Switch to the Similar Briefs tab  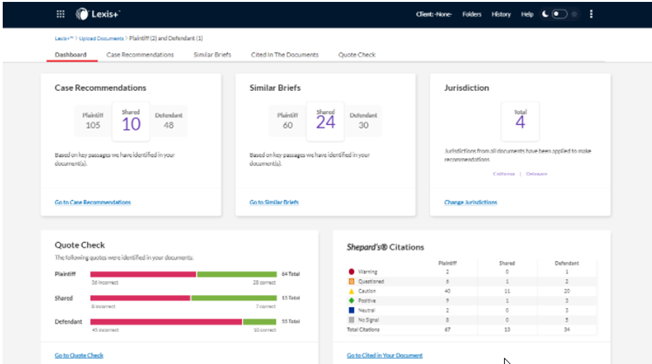pyautogui.click(x=212, y=54)
